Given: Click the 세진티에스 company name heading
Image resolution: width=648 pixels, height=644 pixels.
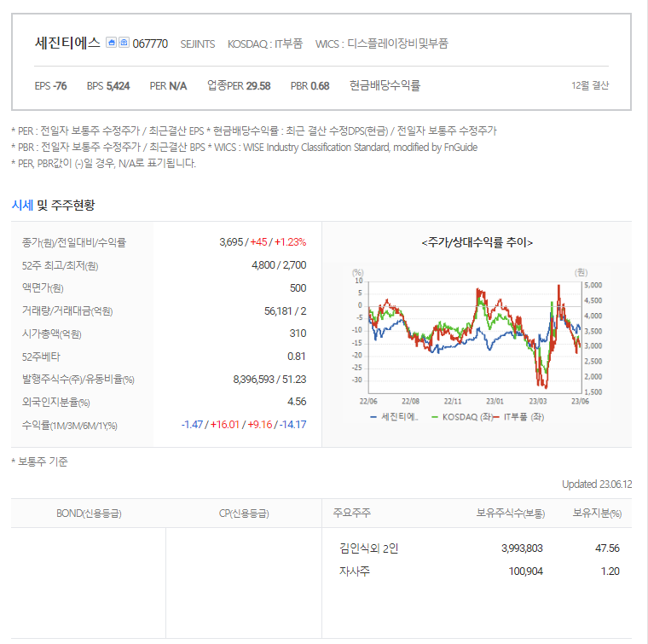Looking at the screenshot, I should pos(67,43).
